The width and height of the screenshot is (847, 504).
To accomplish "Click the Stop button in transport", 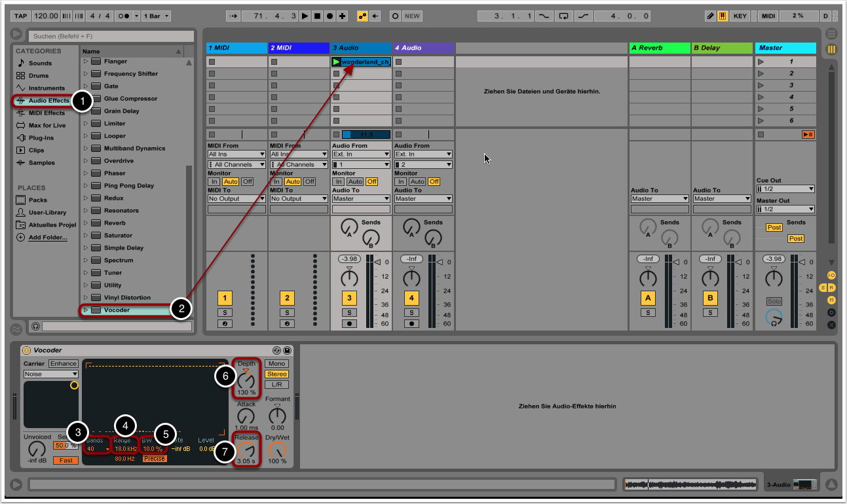I will pos(318,16).
